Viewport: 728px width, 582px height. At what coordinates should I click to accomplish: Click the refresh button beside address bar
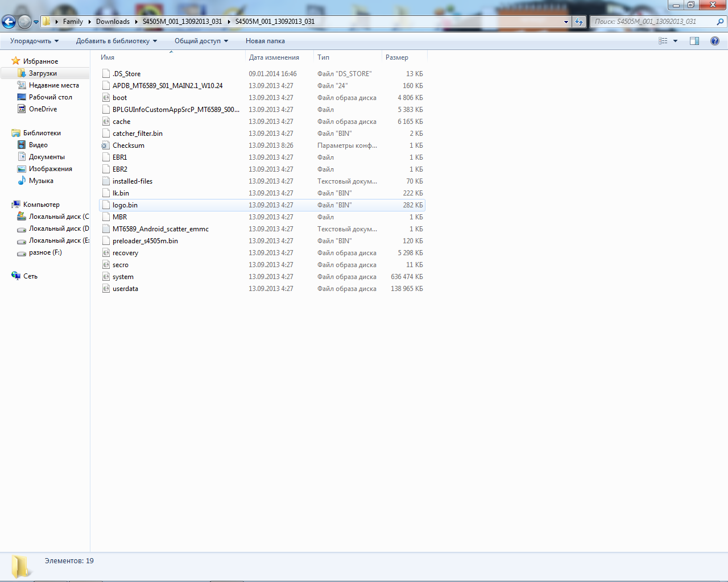tap(579, 22)
